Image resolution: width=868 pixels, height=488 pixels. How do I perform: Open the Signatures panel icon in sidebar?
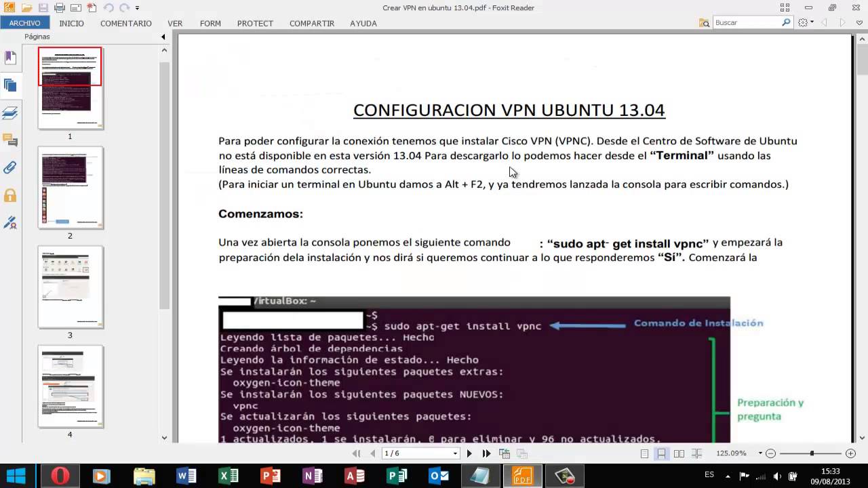point(10,222)
